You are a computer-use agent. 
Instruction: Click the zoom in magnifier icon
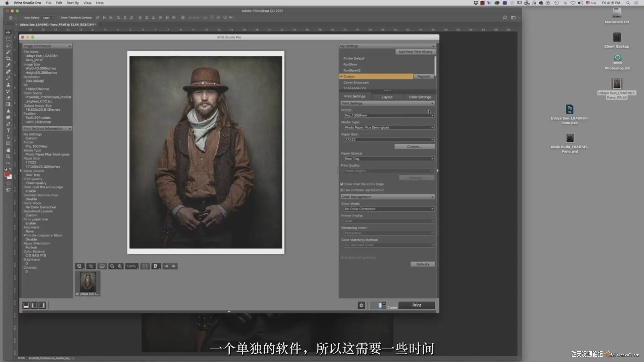[x=120, y=266]
